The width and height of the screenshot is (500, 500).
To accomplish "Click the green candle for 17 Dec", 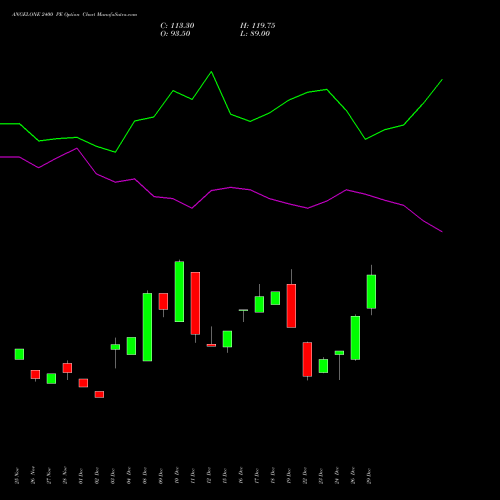I will [x=259, y=304].
